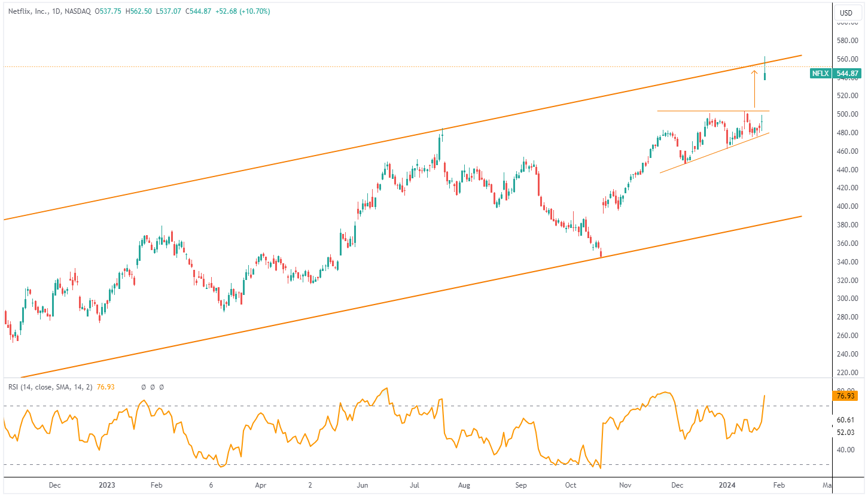Click the 580.00 price axis label

coord(848,41)
